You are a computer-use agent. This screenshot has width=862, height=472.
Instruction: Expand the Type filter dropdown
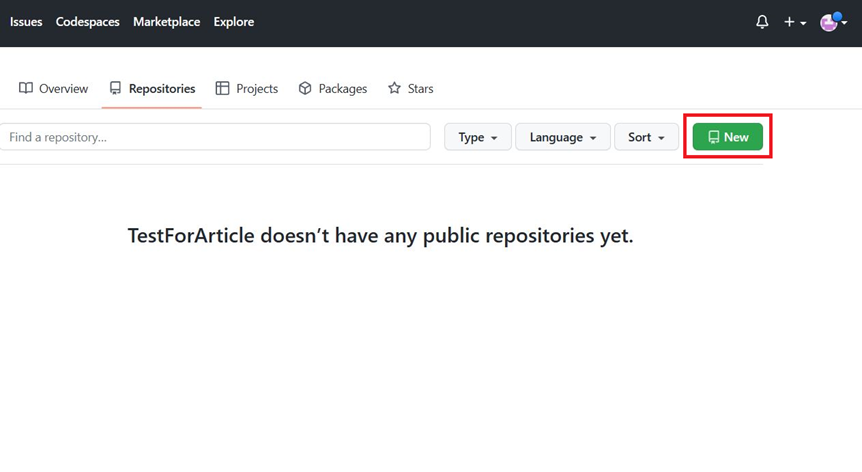click(478, 137)
